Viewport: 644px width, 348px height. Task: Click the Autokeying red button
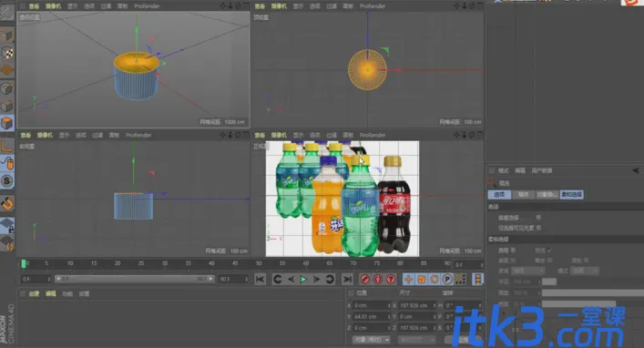[x=378, y=279]
